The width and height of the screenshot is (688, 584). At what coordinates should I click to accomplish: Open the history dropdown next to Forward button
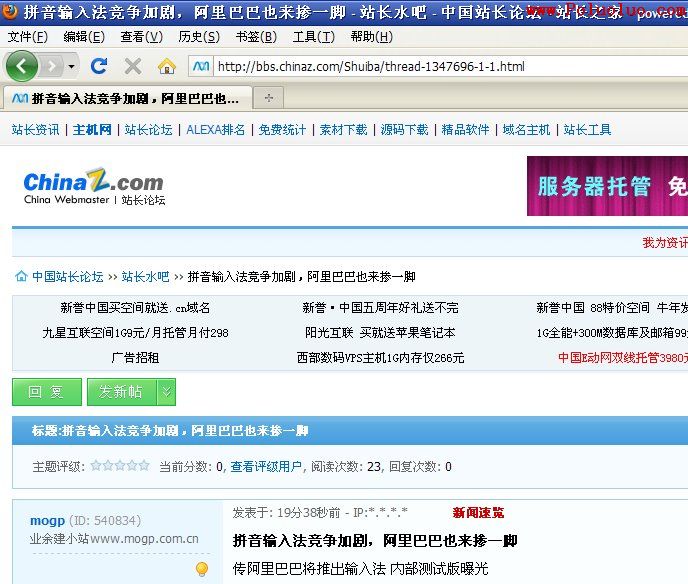click(72, 67)
